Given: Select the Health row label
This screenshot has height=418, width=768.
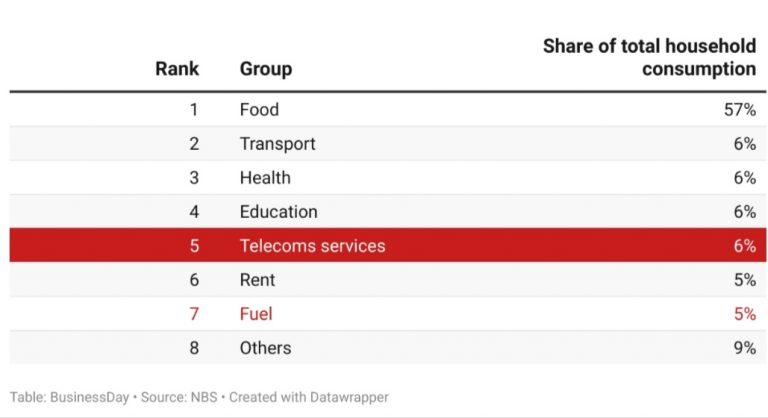Looking at the screenshot, I should point(265,178).
